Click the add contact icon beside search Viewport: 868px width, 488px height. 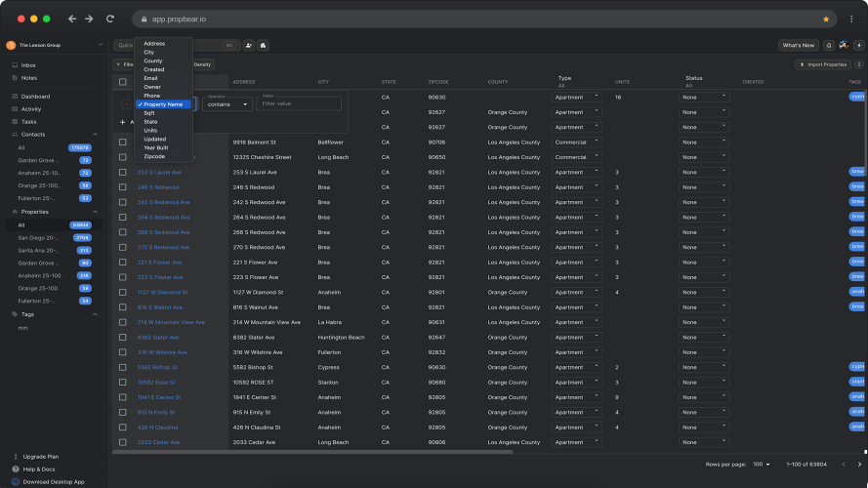[248, 45]
